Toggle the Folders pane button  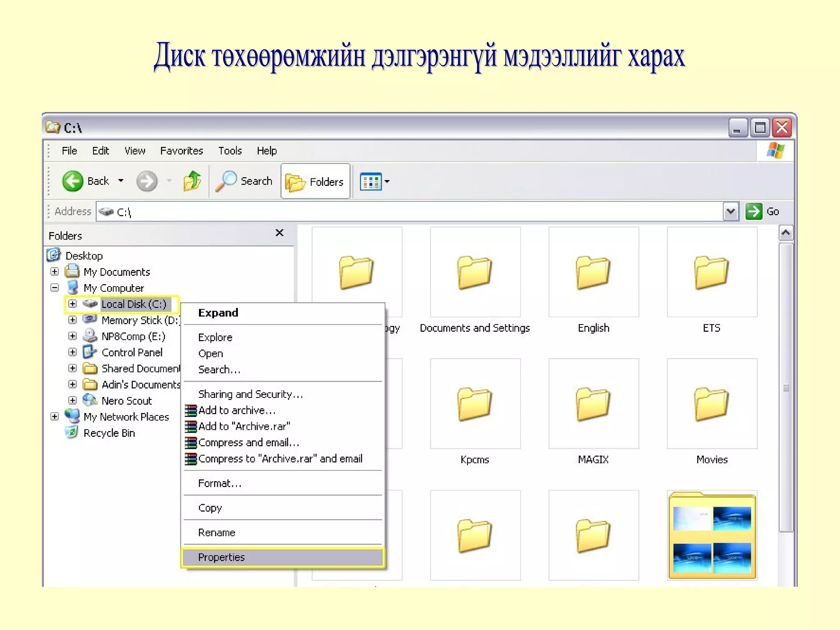315,181
